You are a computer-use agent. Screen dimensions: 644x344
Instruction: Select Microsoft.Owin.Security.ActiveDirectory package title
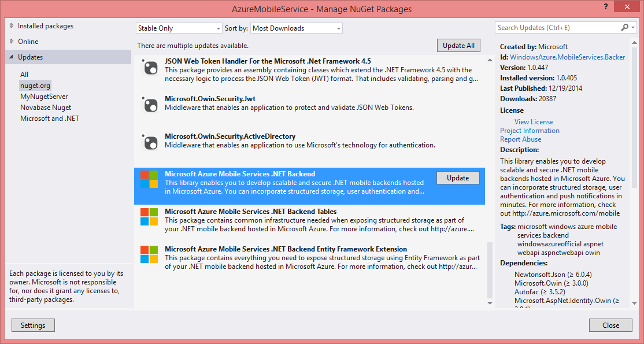pyautogui.click(x=230, y=136)
